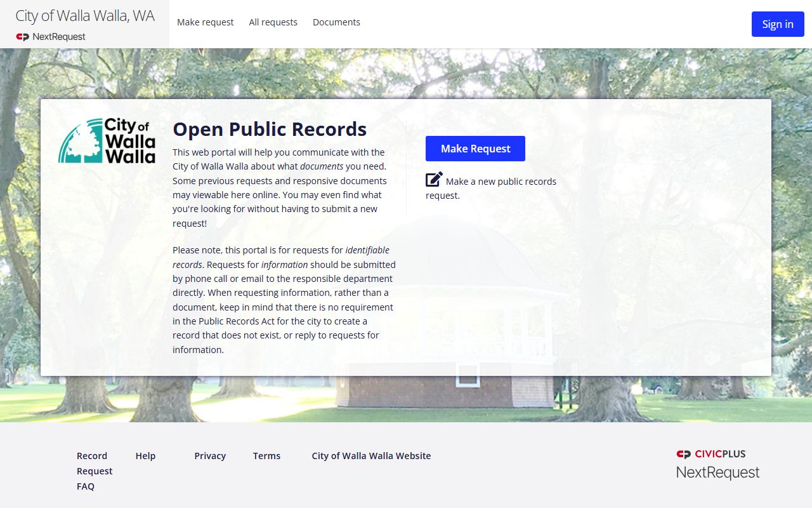The width and height of the screenshot is (812, 508).
Task: Click the Open Public Records heading
Action: pos(270,129)
